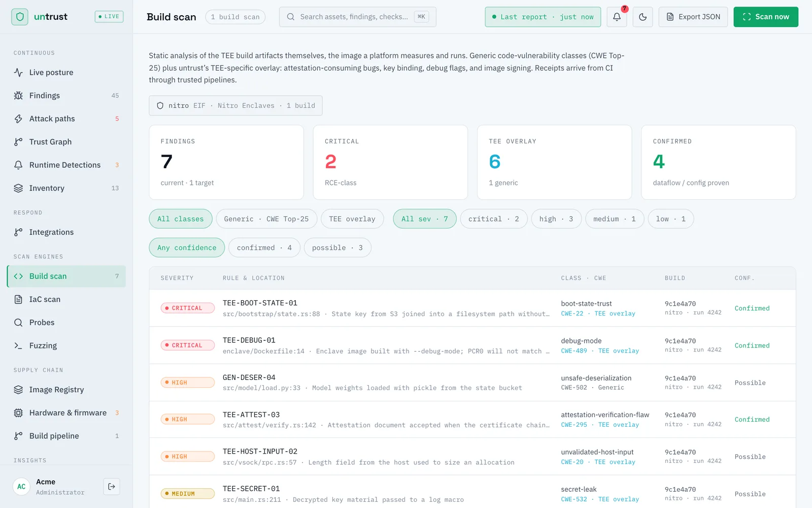Click Last report just now button

coord(543,17)
